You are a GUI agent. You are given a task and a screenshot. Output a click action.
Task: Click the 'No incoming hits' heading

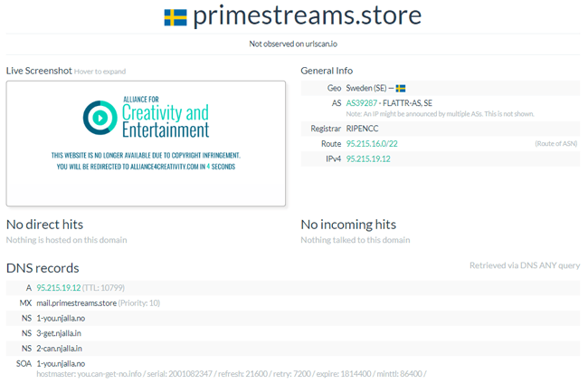click(348, 225)
